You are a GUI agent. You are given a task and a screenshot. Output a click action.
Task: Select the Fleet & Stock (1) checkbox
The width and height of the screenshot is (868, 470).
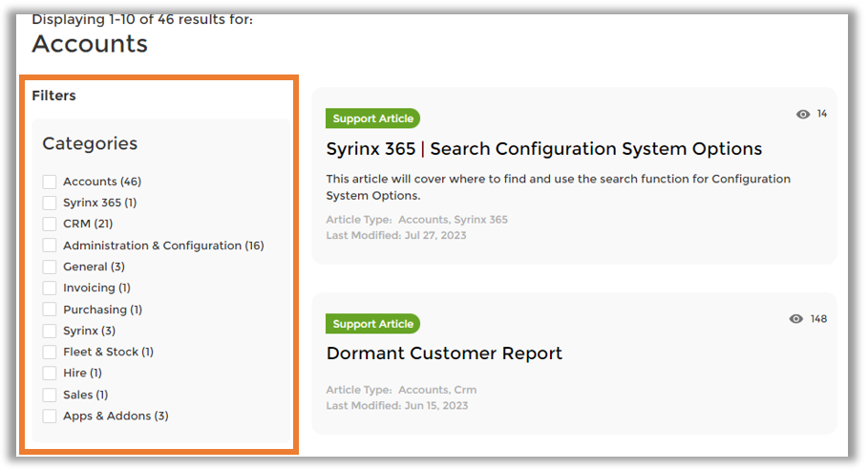(x=50, y=352)
